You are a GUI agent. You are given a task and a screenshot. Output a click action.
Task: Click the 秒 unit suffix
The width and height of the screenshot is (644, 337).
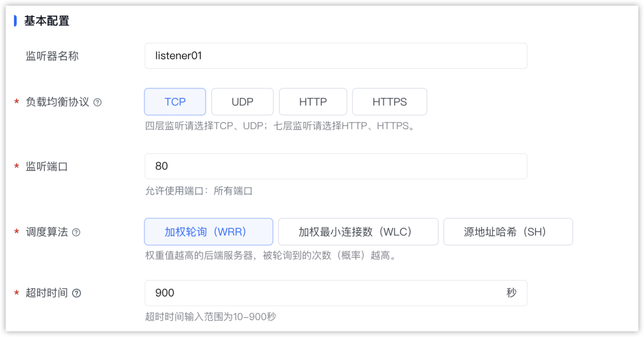coord(511,293)
